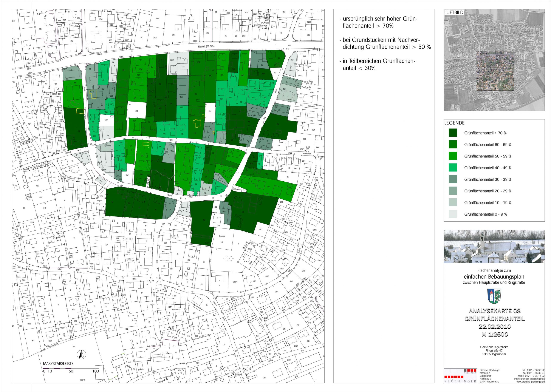Click the Luftbild aerial photo thumbnail
Viewport: 551px width, 392px height.
(x=494, y=60)
